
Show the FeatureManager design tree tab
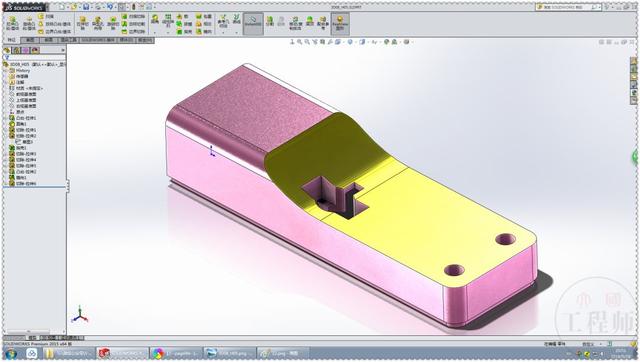(x=7, y=51)
